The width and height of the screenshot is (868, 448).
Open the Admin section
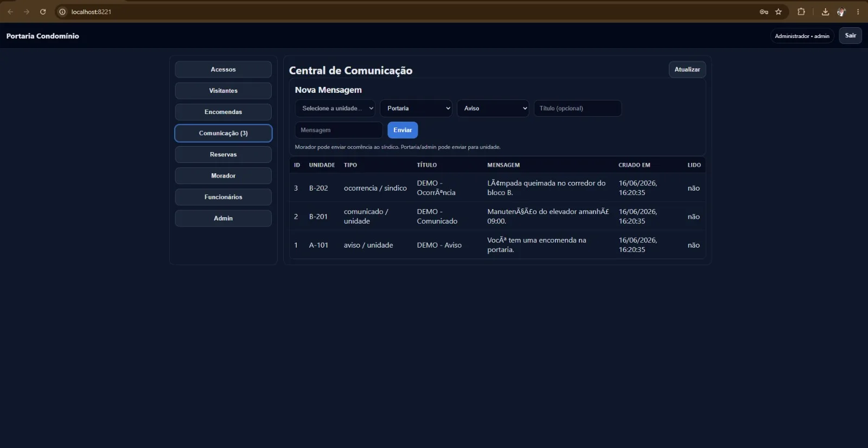coord(223,218)
